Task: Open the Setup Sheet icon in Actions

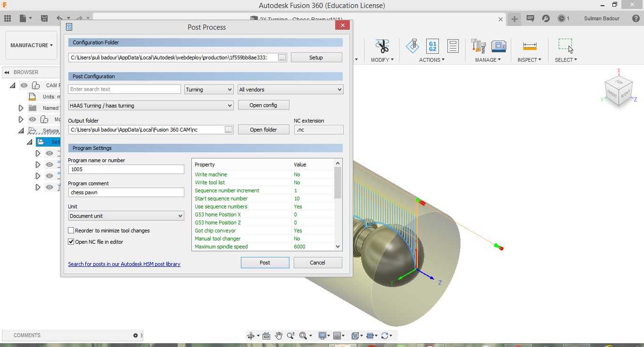Action: 453,46
